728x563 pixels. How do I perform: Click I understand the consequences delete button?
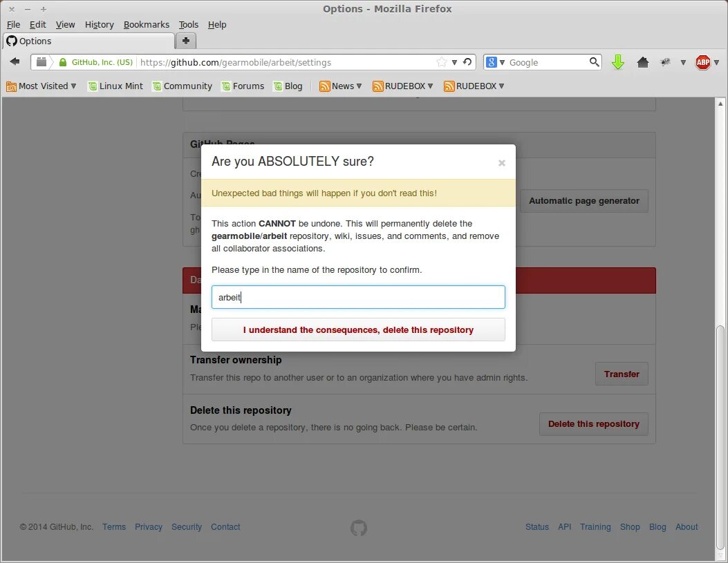[358, 330]
